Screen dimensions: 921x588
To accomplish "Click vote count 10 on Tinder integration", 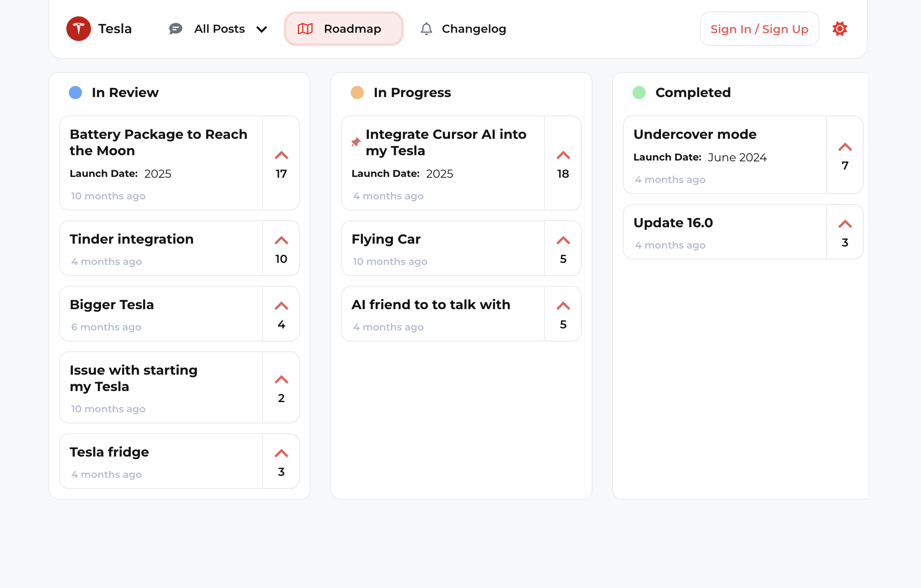I will coord(281,259).
